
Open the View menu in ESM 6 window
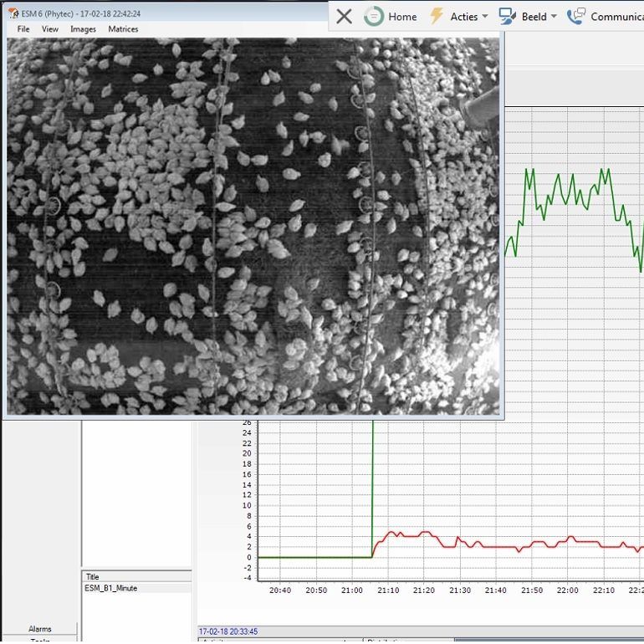coord(50,29)
